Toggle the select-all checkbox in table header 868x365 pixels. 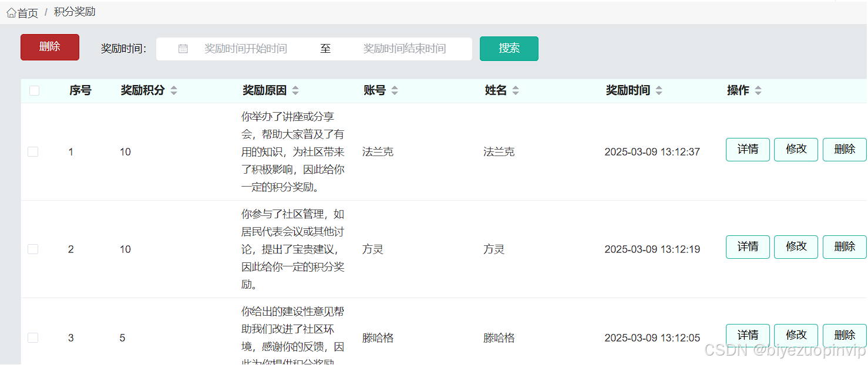(x=34, y=90)
